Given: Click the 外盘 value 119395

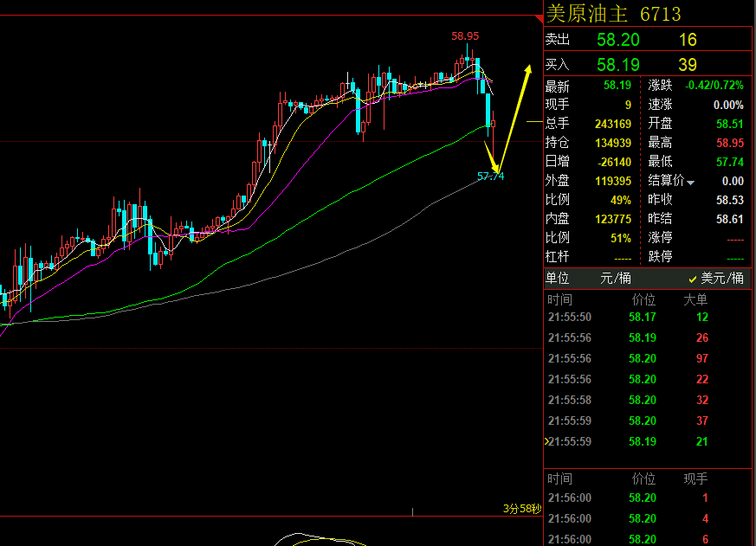Looking at the screenshot, I should point(613,181).
